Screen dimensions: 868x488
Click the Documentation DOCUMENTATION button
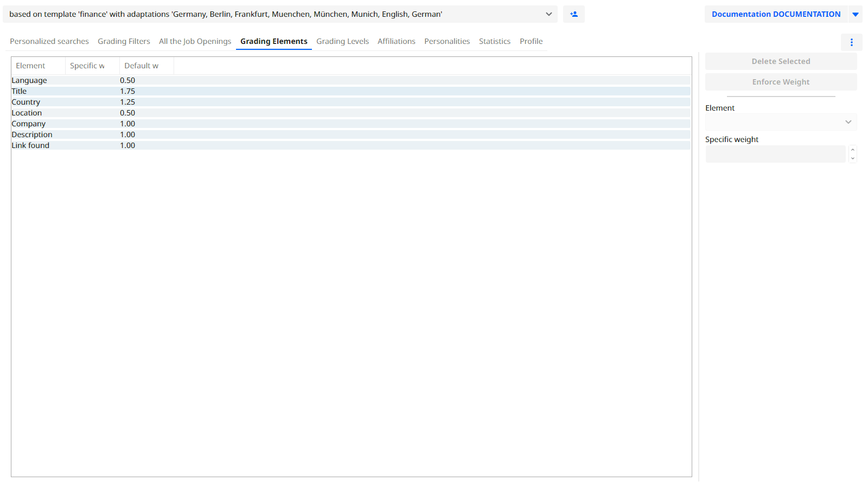point(776,14)
